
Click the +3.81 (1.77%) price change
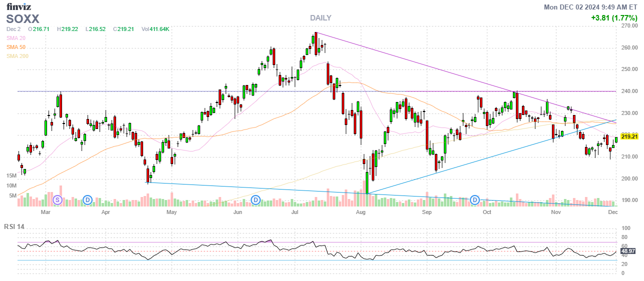pyautogui.click(x=614, y=18)
